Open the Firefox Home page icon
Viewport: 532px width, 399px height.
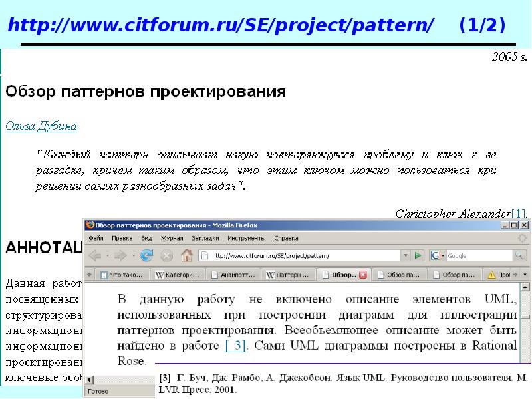click(x=188, y=255)
